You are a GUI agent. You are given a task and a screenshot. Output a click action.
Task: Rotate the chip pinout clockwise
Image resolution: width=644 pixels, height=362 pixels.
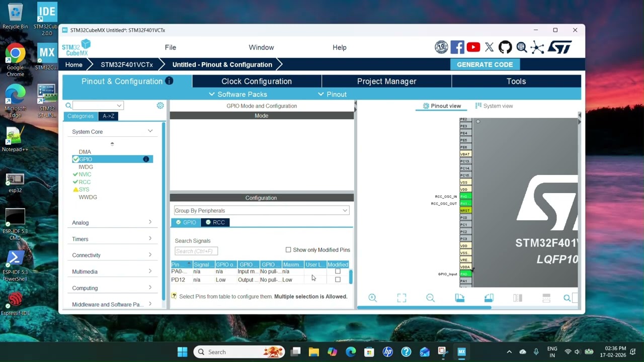pos(459,298)
